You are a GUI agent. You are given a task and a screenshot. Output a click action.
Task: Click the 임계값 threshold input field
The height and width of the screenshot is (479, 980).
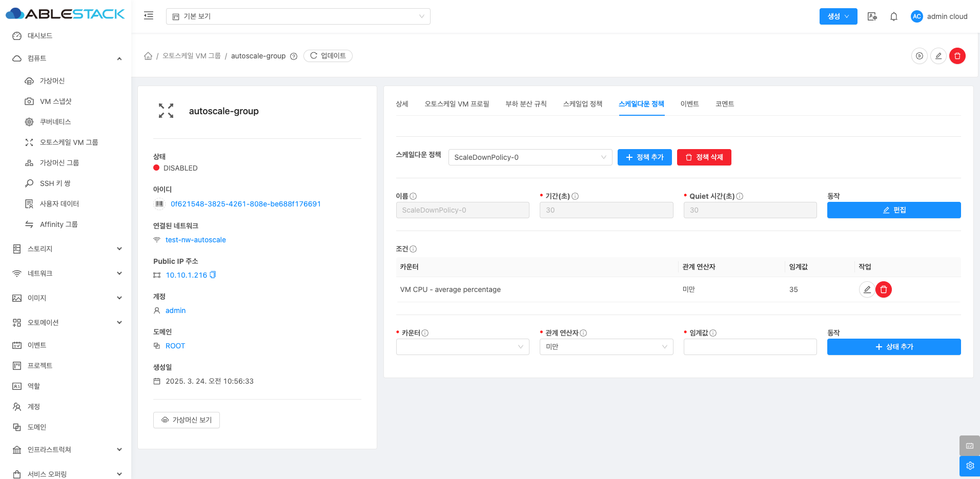coord(750,347)
